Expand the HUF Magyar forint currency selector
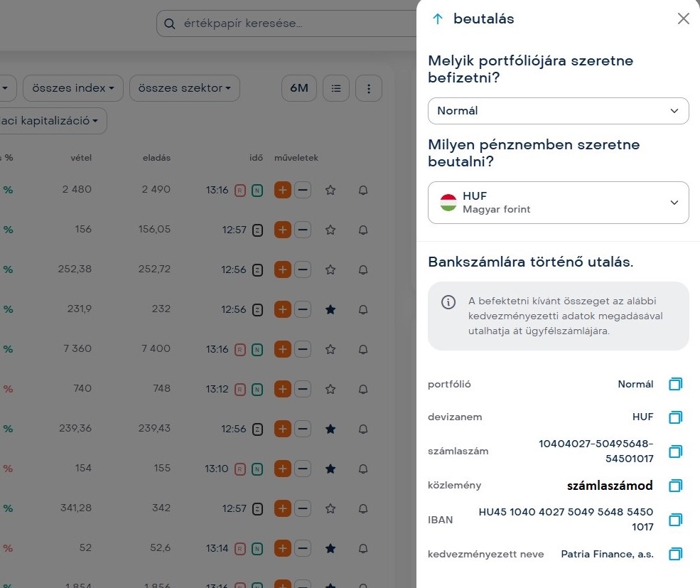The image size is (700, 588). [558, 203]
